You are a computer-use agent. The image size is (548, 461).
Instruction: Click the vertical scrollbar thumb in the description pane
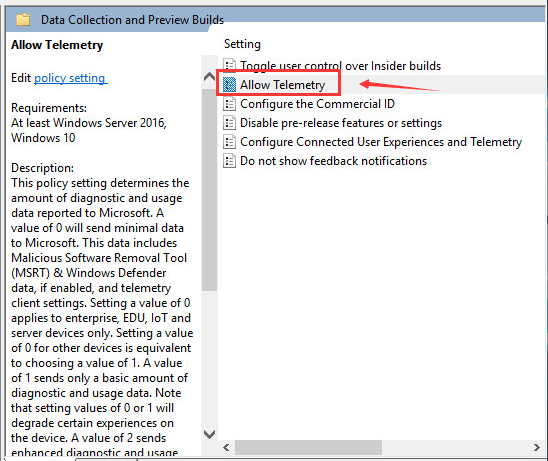pyautogui.click(x=209, y=190)
